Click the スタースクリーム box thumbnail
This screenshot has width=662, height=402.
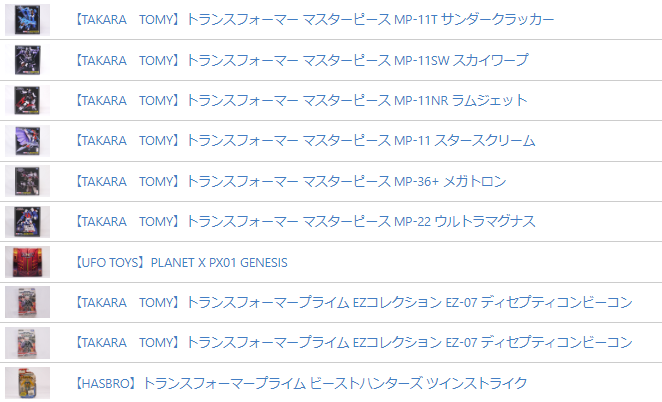point(27,141)
